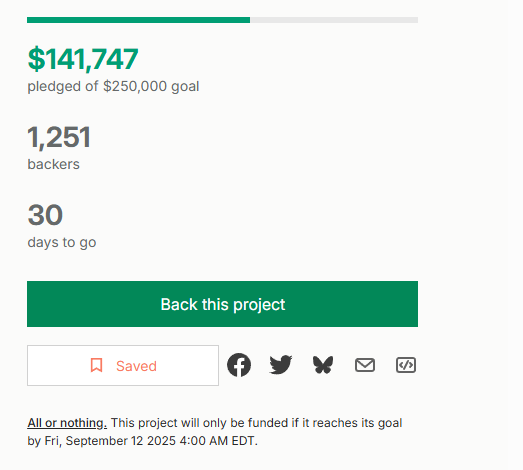The image size is (523, 470).
Task: Click the backers label text
Action: click(x=53, y=164)
